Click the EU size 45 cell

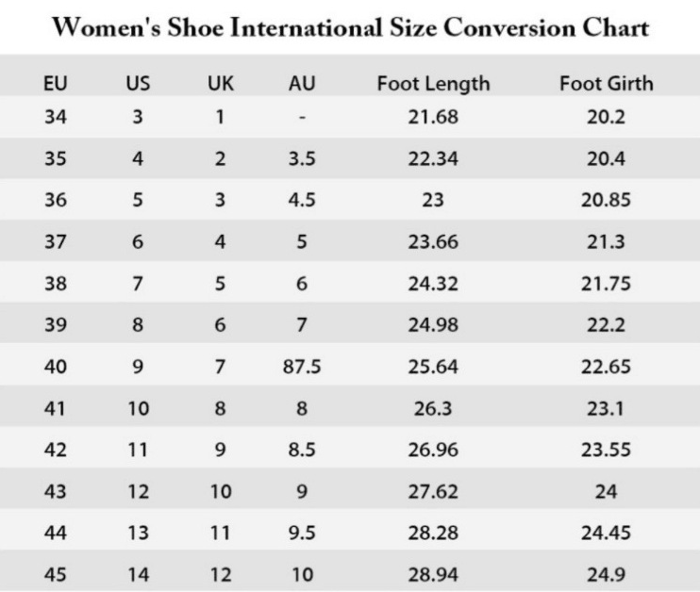[x=56, y=574]
